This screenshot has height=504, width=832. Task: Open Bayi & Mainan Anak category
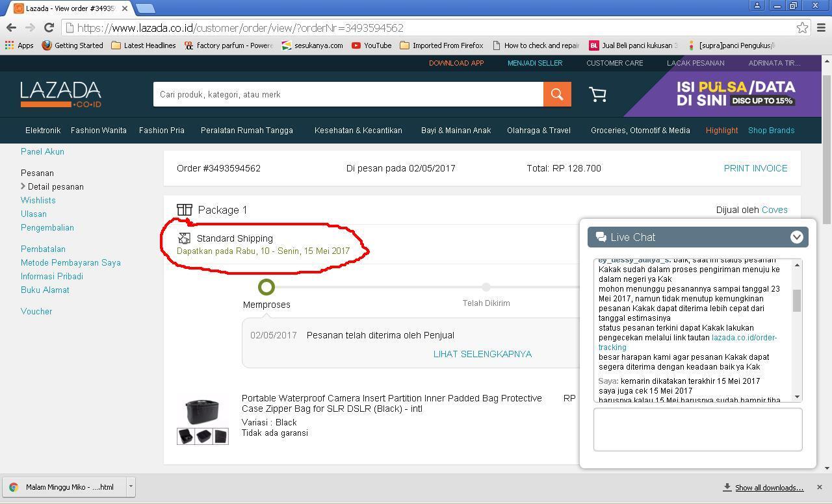point(456,131)
